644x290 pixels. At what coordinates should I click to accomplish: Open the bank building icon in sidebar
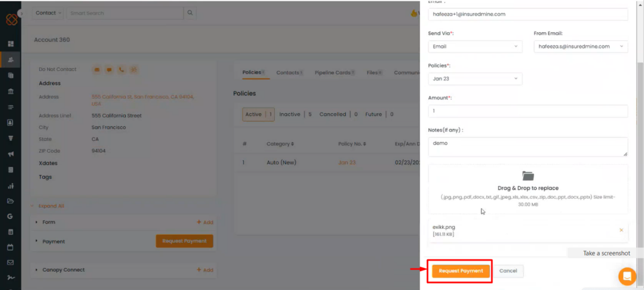(x=11, y=91)
